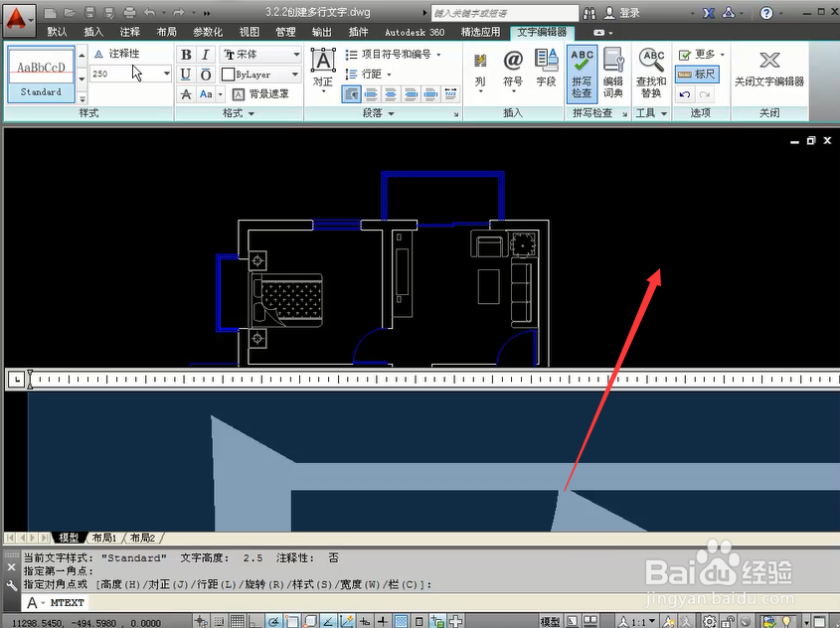This screenshot has width=840, height=628.
Task: Click the Undo arrow in quick access
Action: click(149, 12)
